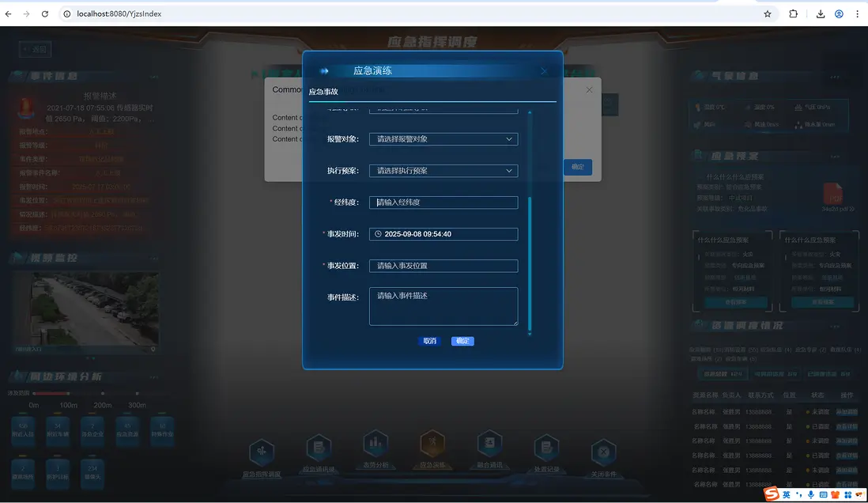Click the Sogou microphone voice input icon
Image resolution: width=868 pixels, height=503 pixels.
(x=811, y=494)
